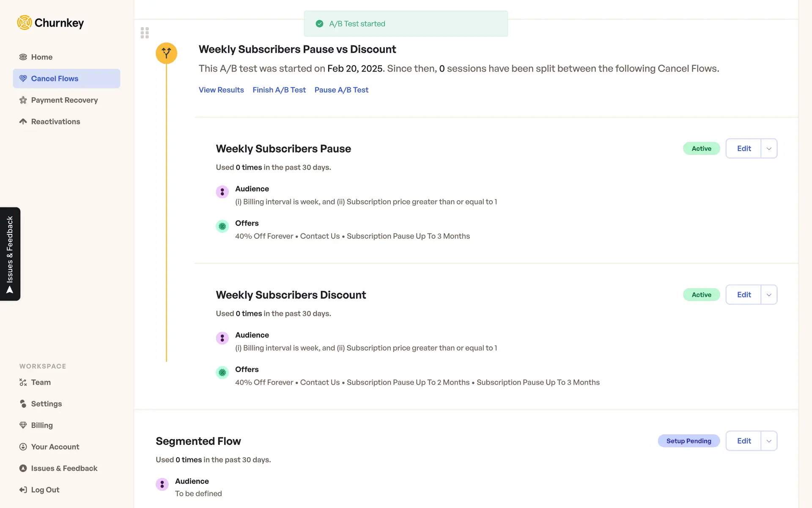Screen dimensions: 812x508
Task: Click the Segmented Flow audience icon
Action: tap(162, 484)
